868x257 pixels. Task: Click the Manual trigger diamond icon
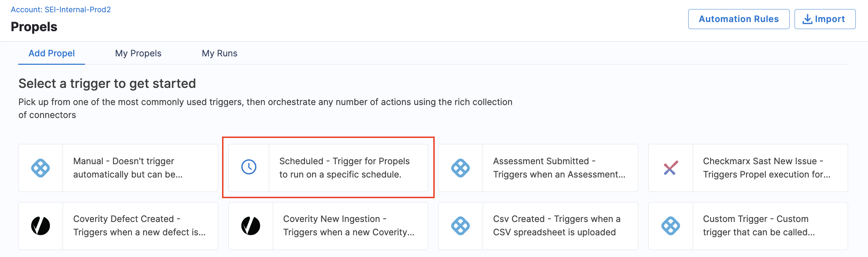tap(41, 168)
